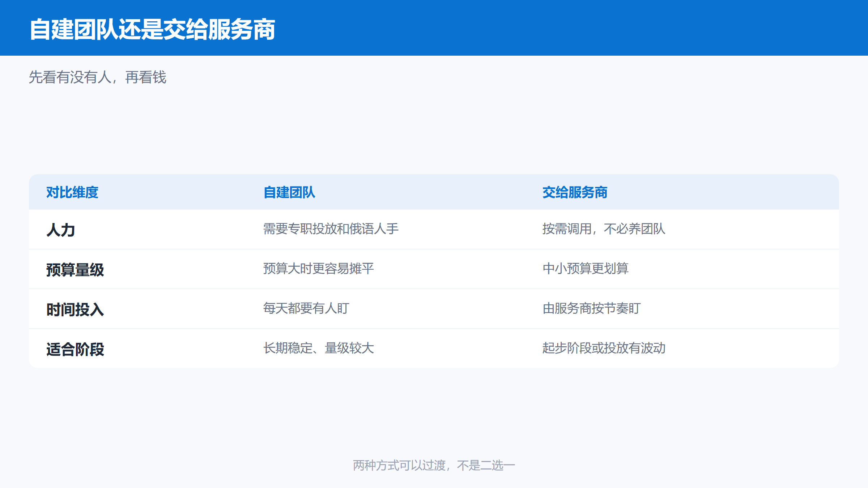Click the cell 按需调用，不必养团队
Screen dimensions: 868x488
[x=604, y=229]
